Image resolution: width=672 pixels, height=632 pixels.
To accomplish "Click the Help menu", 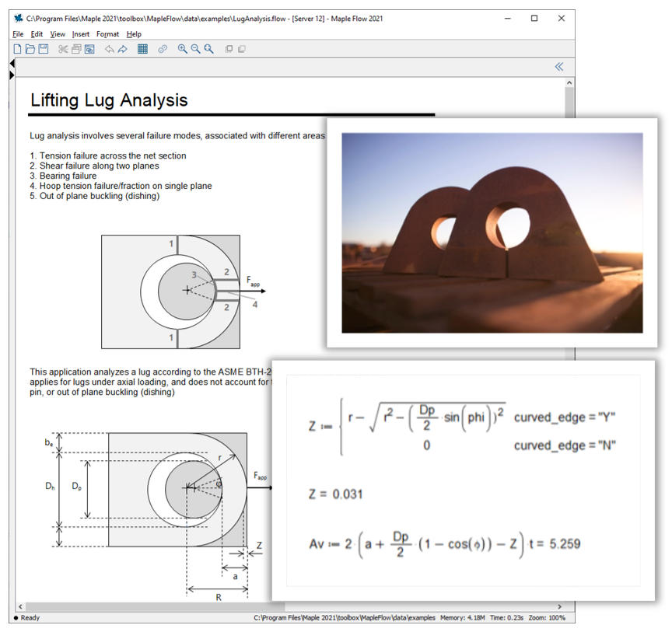I will [134, 34].
